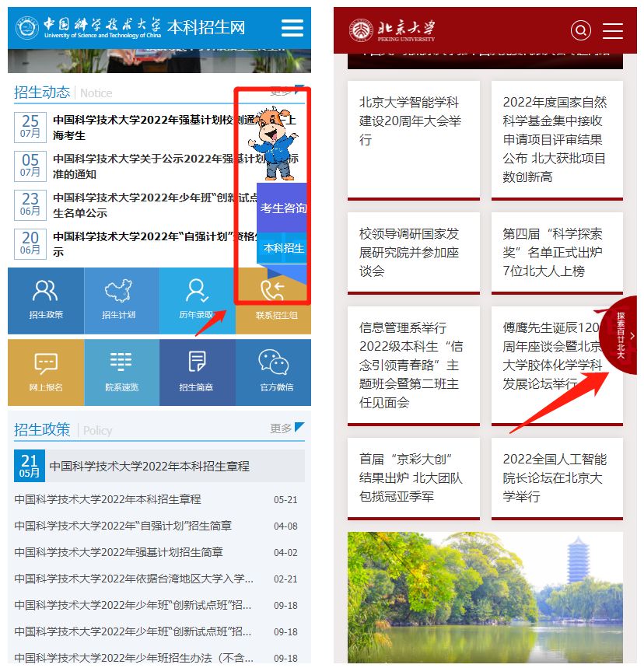Open the 官方微信 tile

[273, 372]
